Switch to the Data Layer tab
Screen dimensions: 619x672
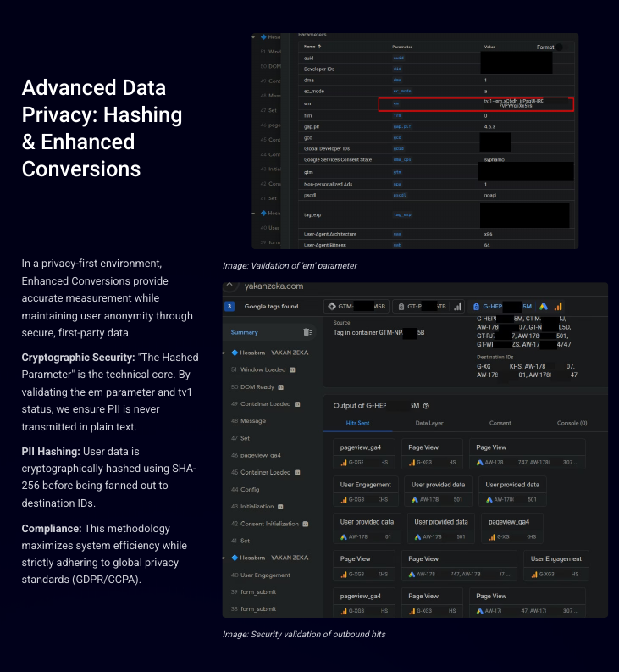[x=429, y=423]
